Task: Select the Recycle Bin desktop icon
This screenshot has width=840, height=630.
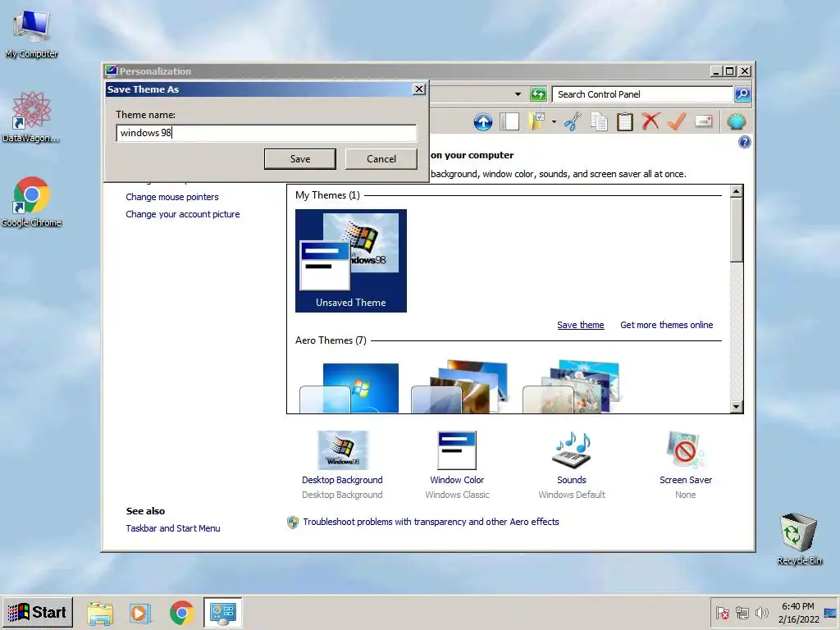Action: (799, 539)
